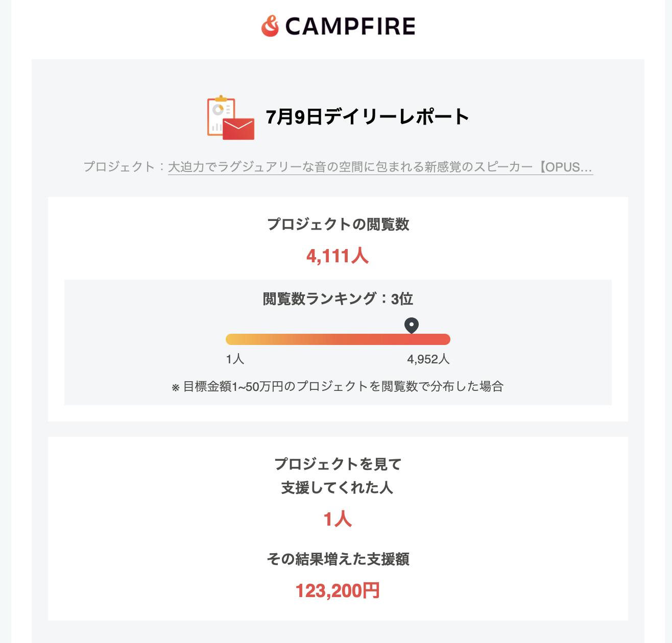Click the CAMPFIRE flame logo icon
The image size is (672, 643).
(x=270, y=26)
